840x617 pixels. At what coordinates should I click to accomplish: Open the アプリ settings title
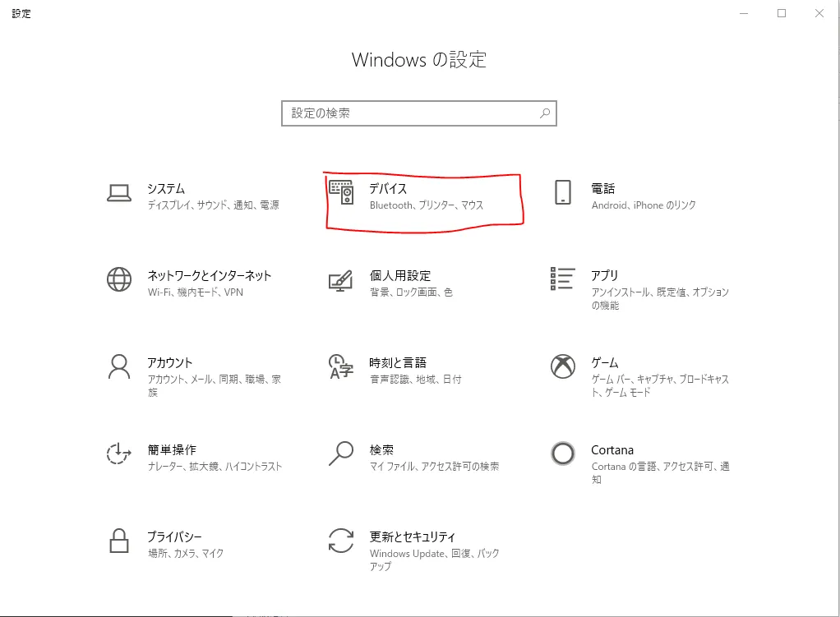pos(604,276)
